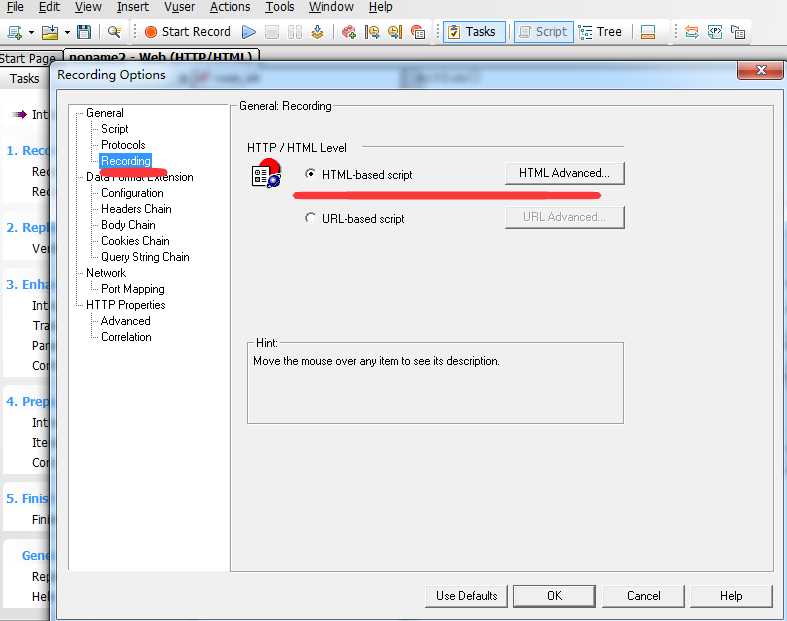The width and height of the screenshot is (787, 621).
Task: Open the Tools menu
Action: 280,7
